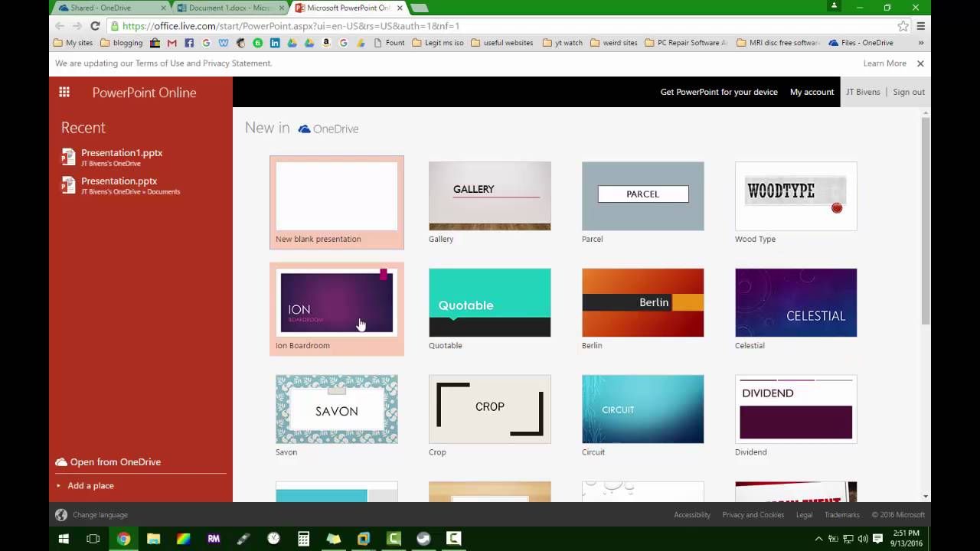The image size is (980, 551).
Task: Open the LinkedIn bookmark icon
Action: (275, 43)
